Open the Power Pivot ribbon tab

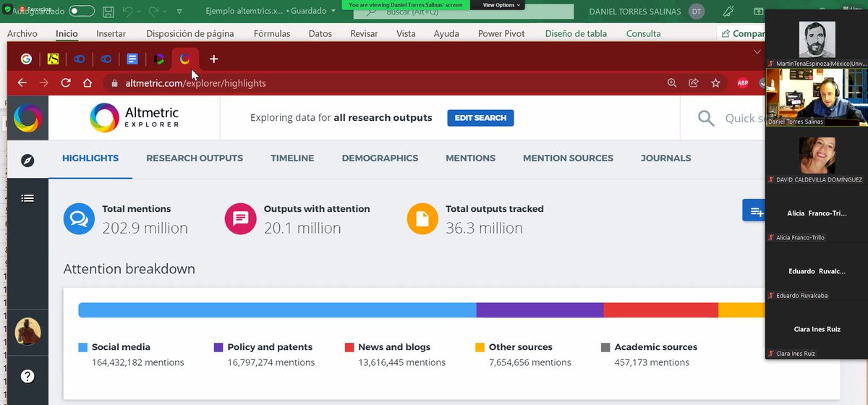click(x=503, y=33)
